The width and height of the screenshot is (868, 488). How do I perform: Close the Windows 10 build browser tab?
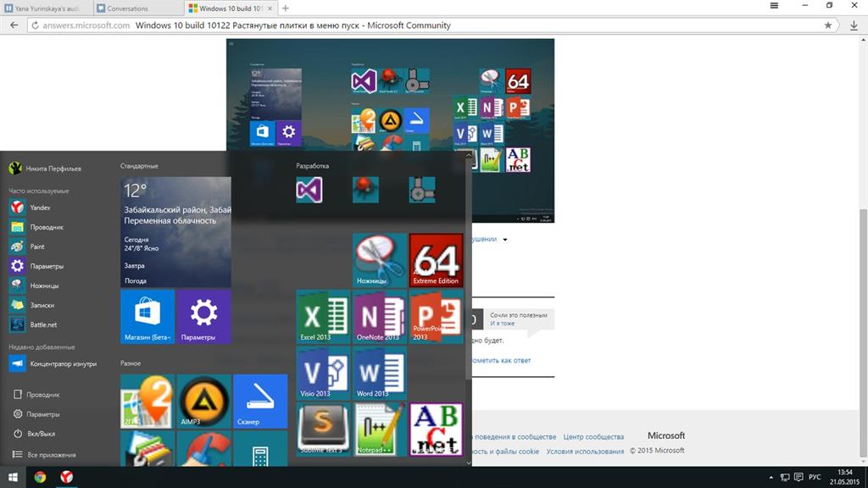point(270,8)
